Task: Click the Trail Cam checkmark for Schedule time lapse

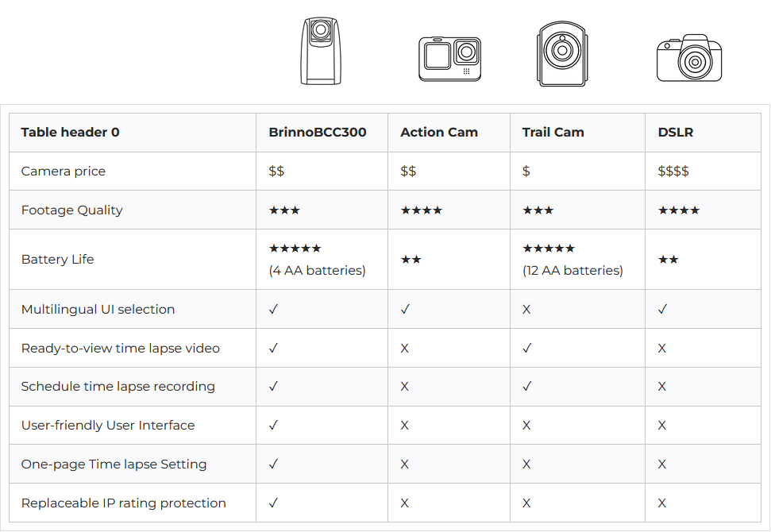Action: 526,387
